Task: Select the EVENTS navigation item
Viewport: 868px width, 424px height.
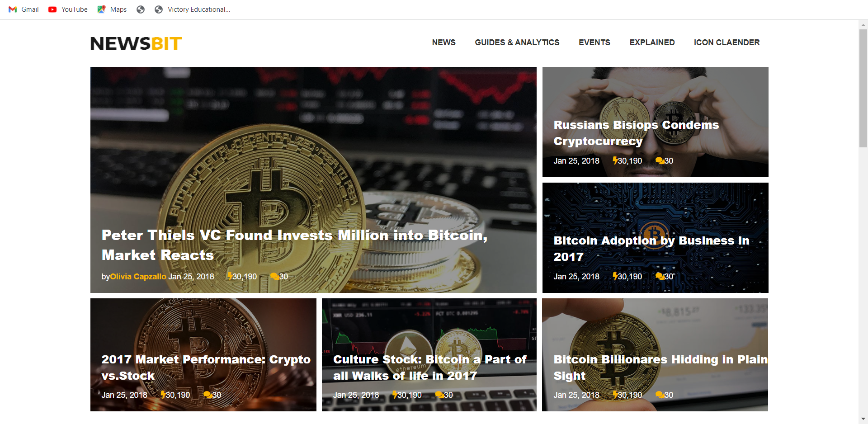Action: click(x=594, y=42)
